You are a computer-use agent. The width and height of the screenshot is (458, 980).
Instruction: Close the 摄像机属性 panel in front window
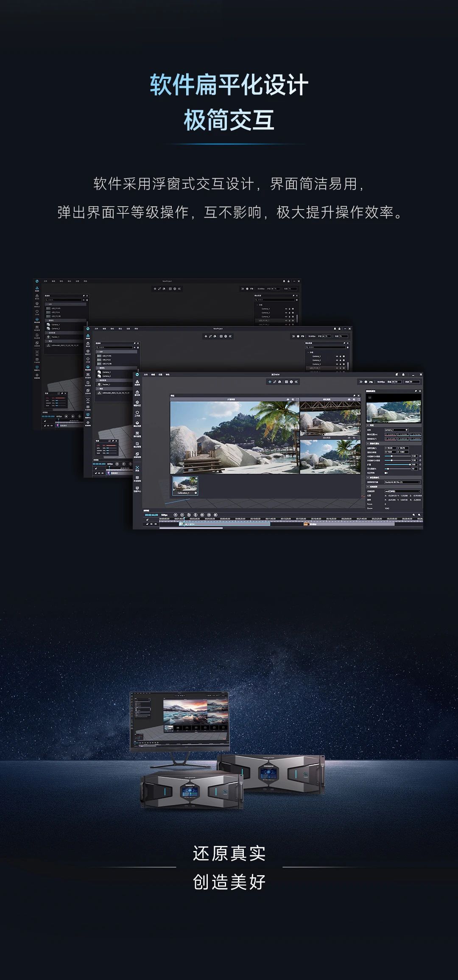pos(420,391)
